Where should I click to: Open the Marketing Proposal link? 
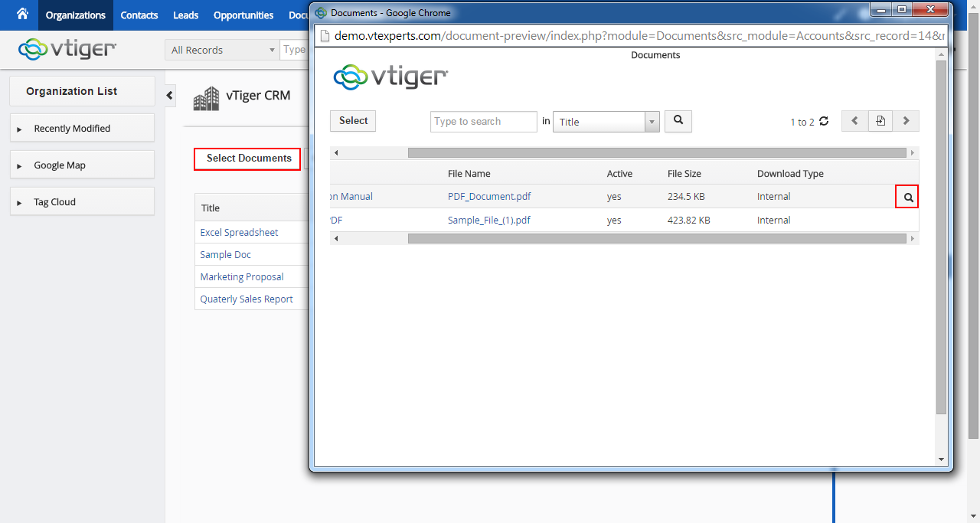tap(242, 276)
